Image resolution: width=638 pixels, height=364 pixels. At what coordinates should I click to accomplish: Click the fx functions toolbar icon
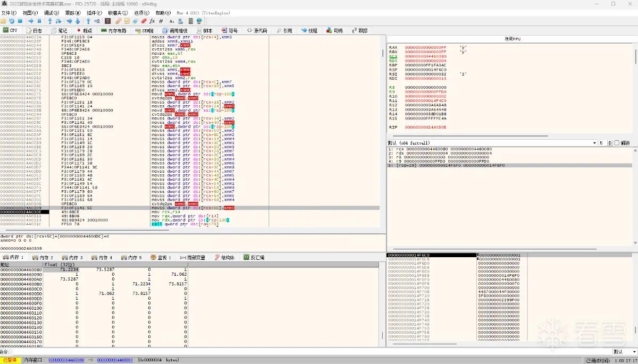pyautogui.click(x=152, y=21)
